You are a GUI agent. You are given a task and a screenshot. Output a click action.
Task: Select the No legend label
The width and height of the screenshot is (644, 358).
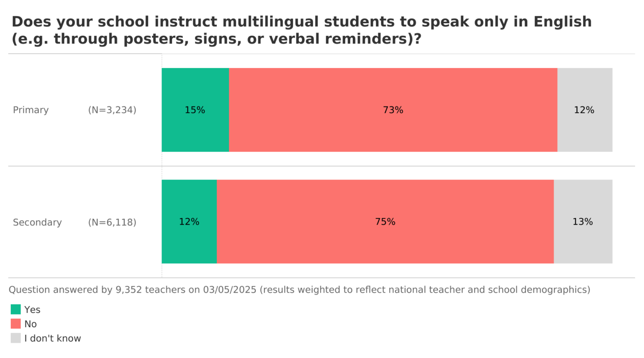pyautogui.click(x=30, y=324)
